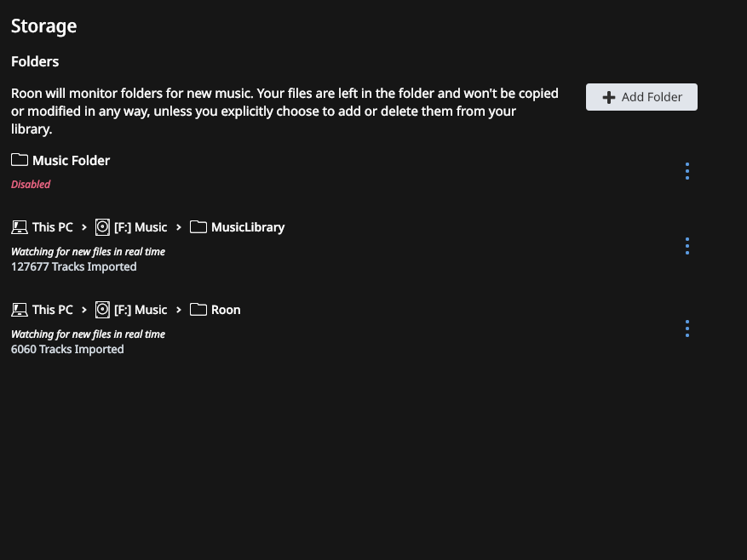Open the three-dot menu for Music Folder
The image size is (747, 560).
[687, 171]
